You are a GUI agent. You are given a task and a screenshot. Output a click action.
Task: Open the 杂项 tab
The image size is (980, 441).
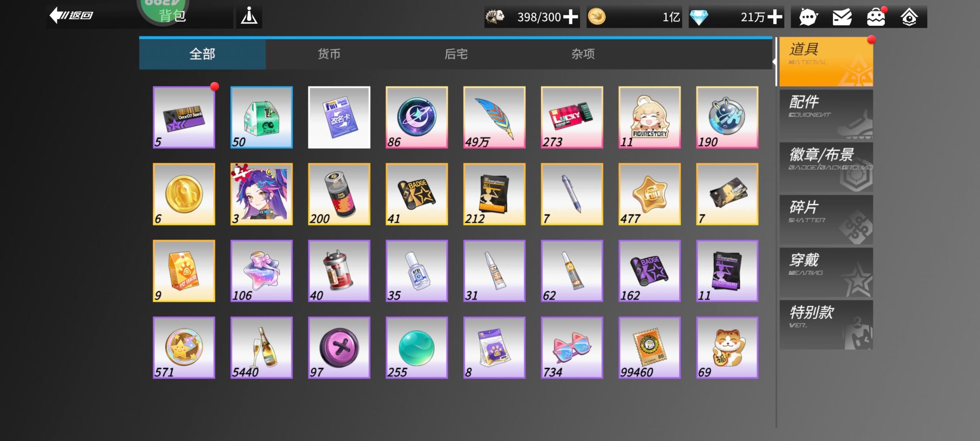(x=583, y=54)
